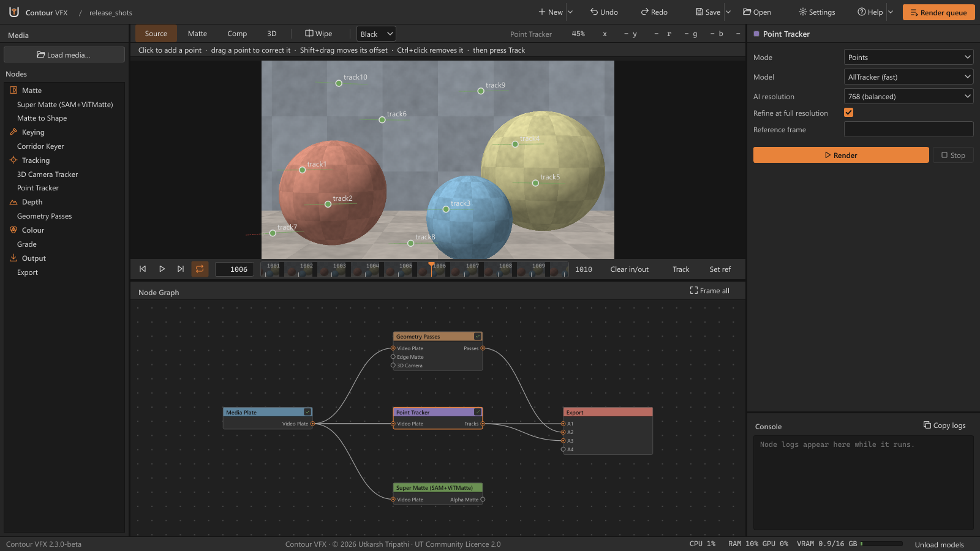Switch to the Matte viewer tab
The height and width of the screenshot is (551, 980).
(x=197, y=34)
